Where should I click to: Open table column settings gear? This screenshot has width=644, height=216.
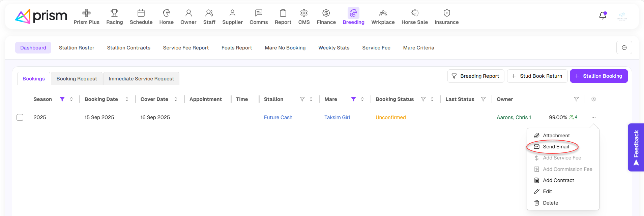click(x=593, y=99)
